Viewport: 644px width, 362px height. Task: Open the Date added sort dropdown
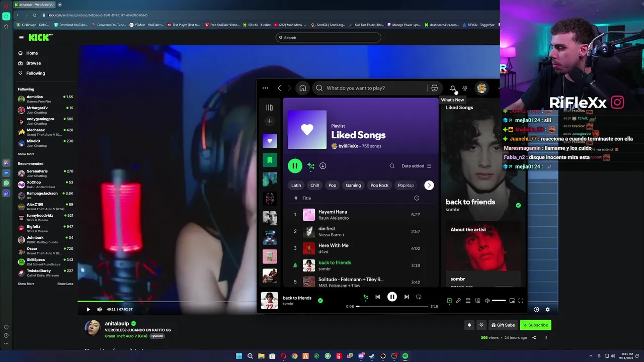[x=417, y=166]
